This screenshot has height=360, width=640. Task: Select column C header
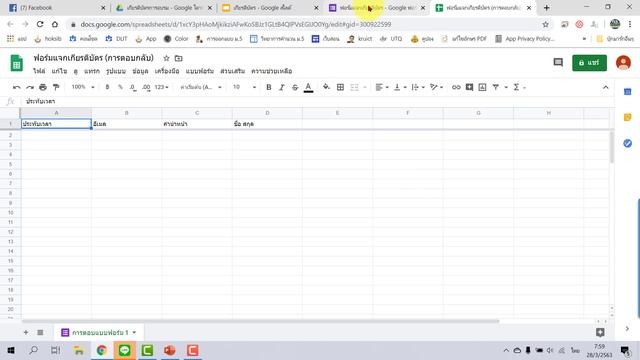click(x=197, y=113)
